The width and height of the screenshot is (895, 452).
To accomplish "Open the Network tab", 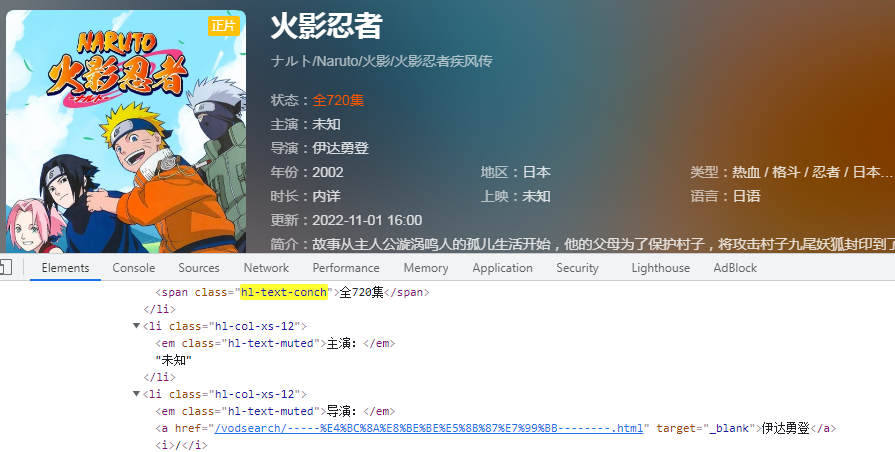I will tap(266, 268).
